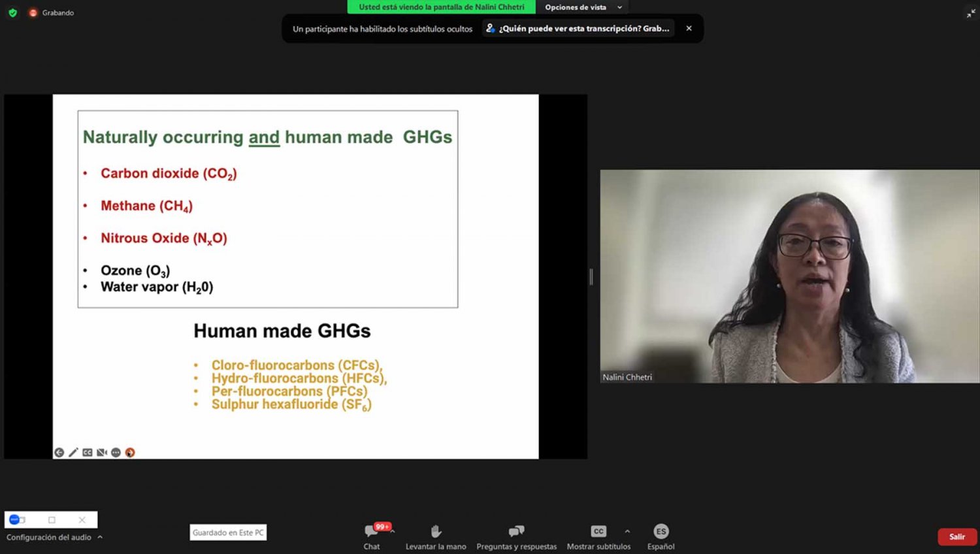Click 'Sulphur hexafluoride (SF6)' line on slide
980x554 pixels.
click(x=291, y=404)
